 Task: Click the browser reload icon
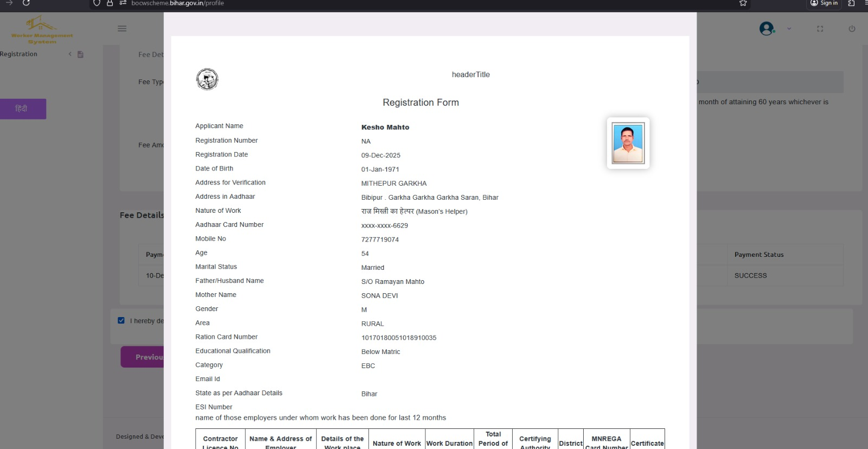coord(26,3)
